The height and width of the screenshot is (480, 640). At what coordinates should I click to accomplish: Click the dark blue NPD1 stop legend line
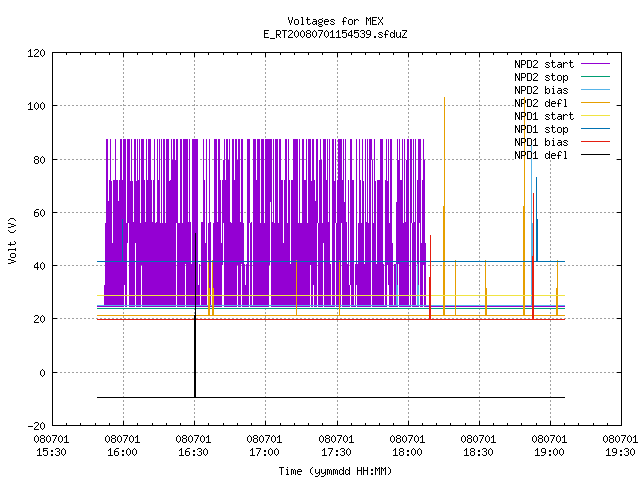[x=595, y=129]
